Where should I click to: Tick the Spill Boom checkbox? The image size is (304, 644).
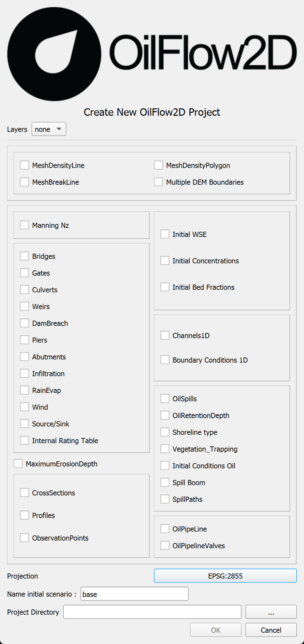coord(165,483)
